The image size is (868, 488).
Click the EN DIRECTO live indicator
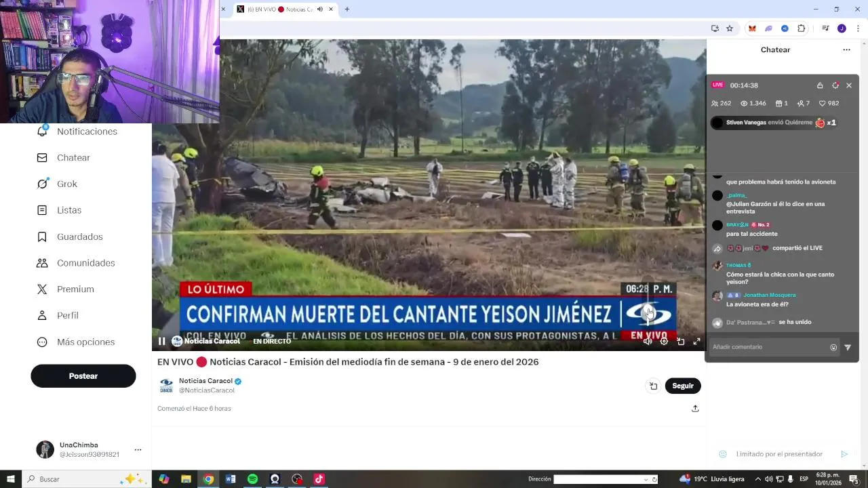coord(272,342)
